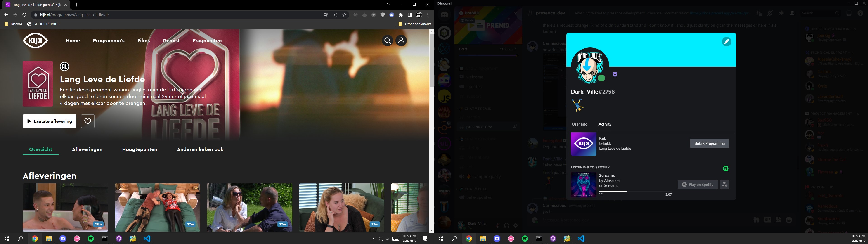The width and height of the screenshot is (868, 244).
Task: Open the Programma's nav item
Action: pos(109,41)
